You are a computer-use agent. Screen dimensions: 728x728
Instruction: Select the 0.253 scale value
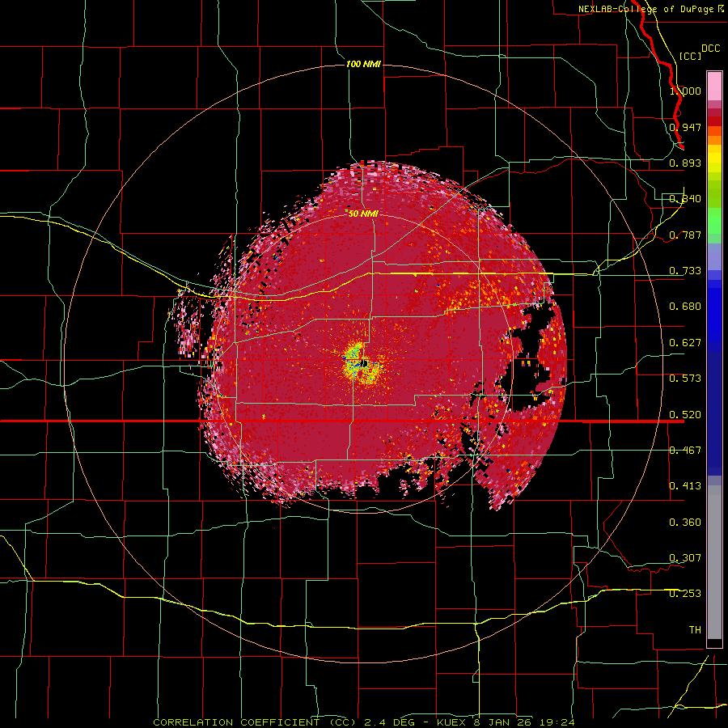(x=685, y=594)
